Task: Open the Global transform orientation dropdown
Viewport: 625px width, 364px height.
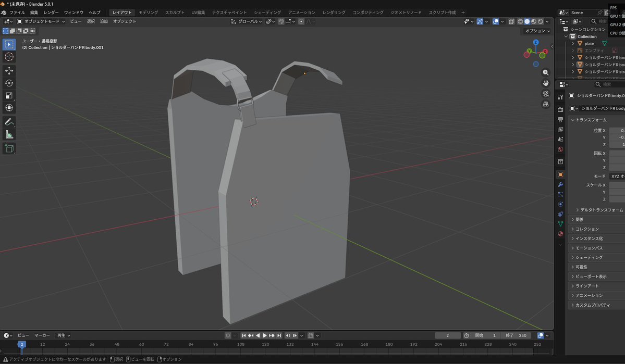Action: 247,21
